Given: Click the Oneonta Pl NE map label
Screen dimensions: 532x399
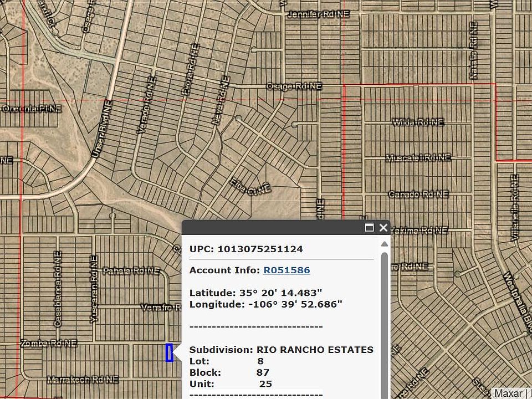Looking at the screenshot, I should click(x=31, y=109).
